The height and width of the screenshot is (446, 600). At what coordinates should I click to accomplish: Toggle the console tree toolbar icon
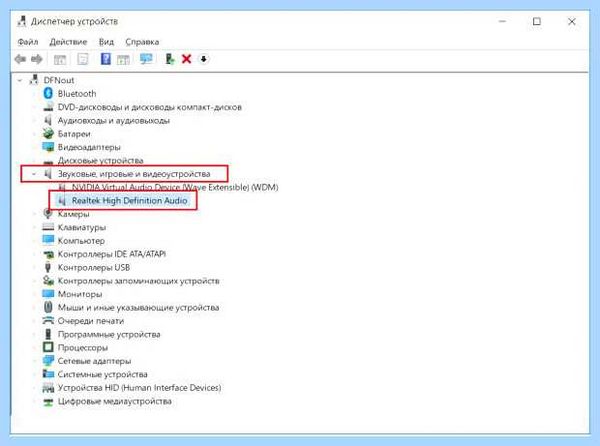click(60, 59)
